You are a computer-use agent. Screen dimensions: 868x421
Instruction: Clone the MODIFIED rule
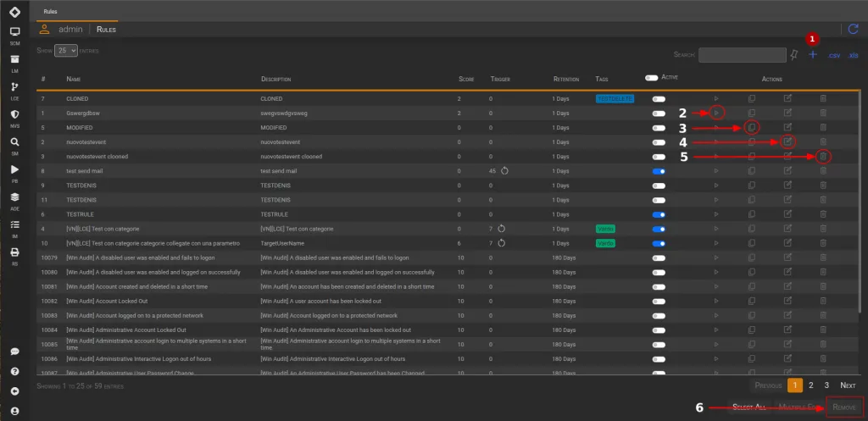pyautogui.click(x=751, y=127)
